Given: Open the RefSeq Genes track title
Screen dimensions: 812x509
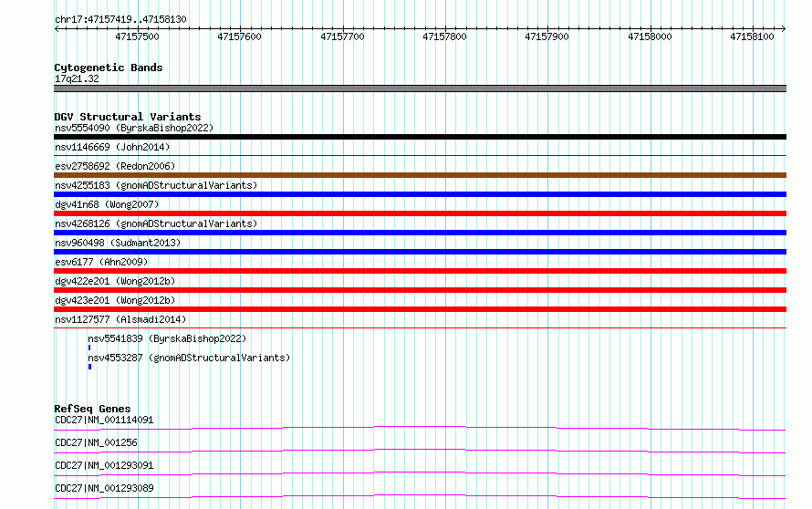Looking at the screenshot, I should [x=92, y=409].
